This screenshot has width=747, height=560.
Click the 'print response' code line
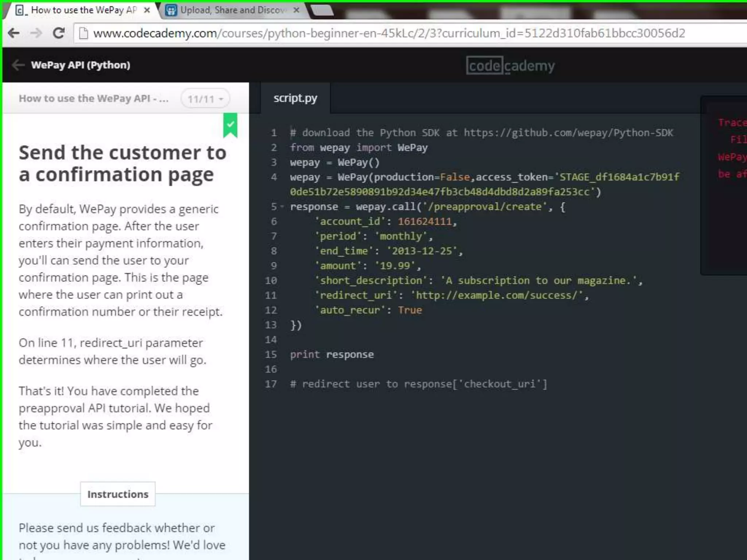(332, 354)
